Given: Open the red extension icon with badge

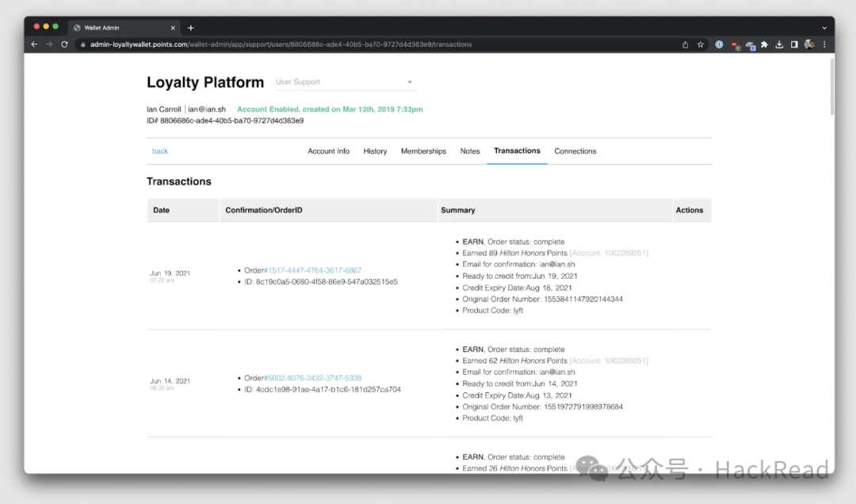Looking at the screenshot, I should point(736,45).
